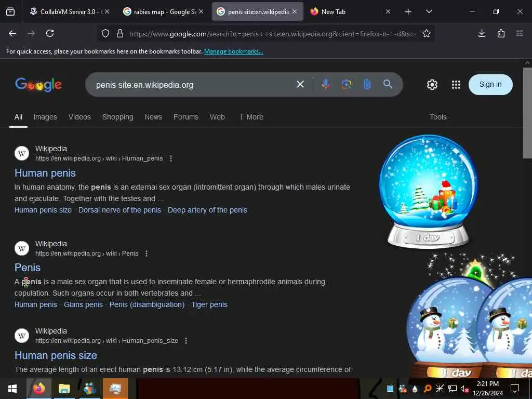This screenshot has height=399, width=532.
Task: Click the page vertical scrollbar thumb
Action: (x=527, y=113)
